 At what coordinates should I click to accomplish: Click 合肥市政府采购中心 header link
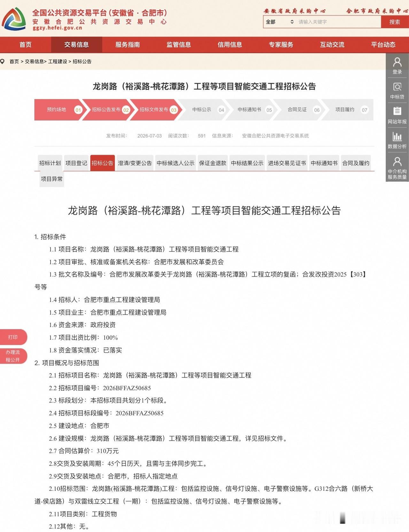pyautogui.click(x=377, y=11)
